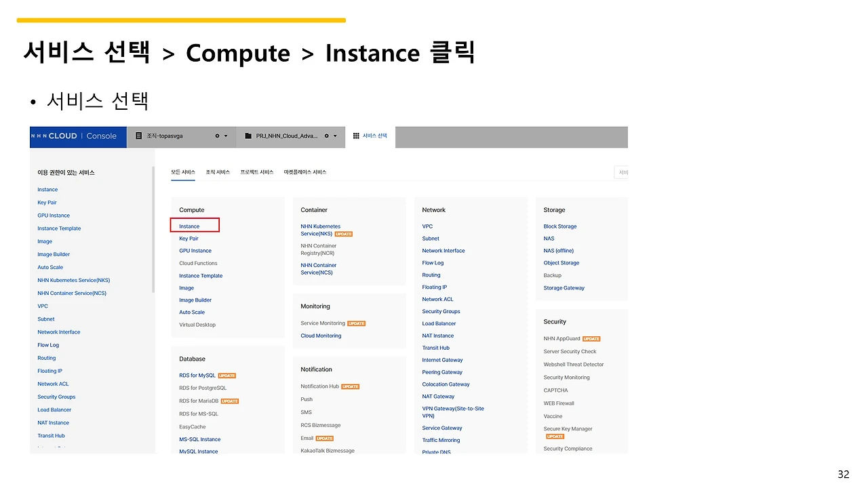Open project settings gear icon

(x=327, y=136)
